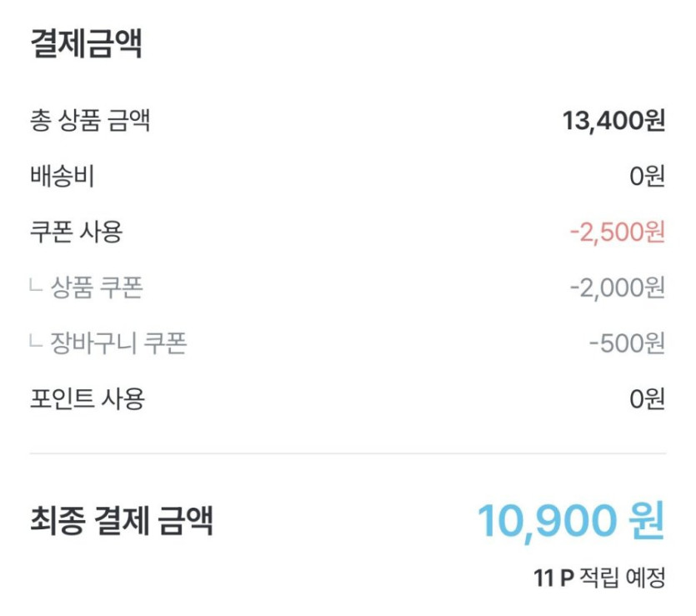
Task: Click the indent marker before 상품 쿠폰
Action: click(x=36, y=288)
